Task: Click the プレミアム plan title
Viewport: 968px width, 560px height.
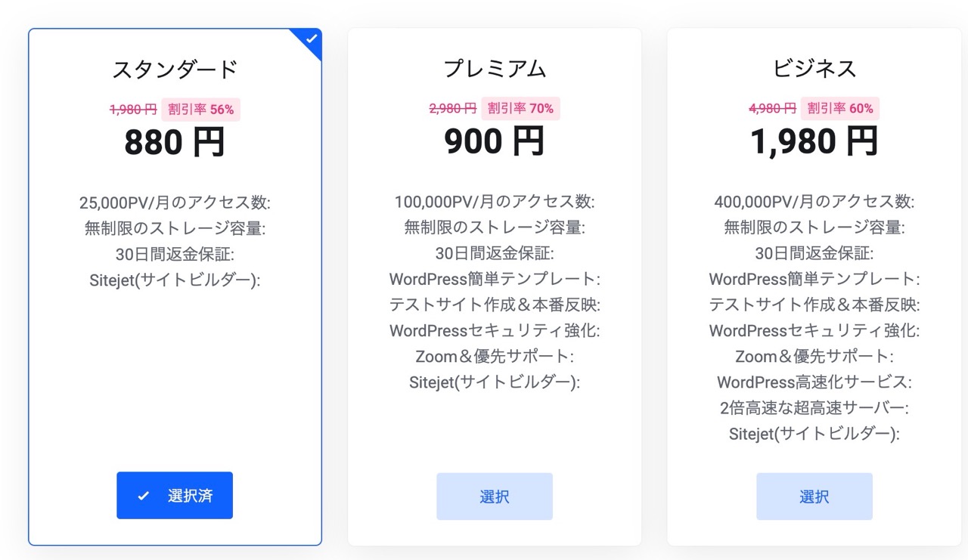Action: pyautogui.click(x=495, y=68)
